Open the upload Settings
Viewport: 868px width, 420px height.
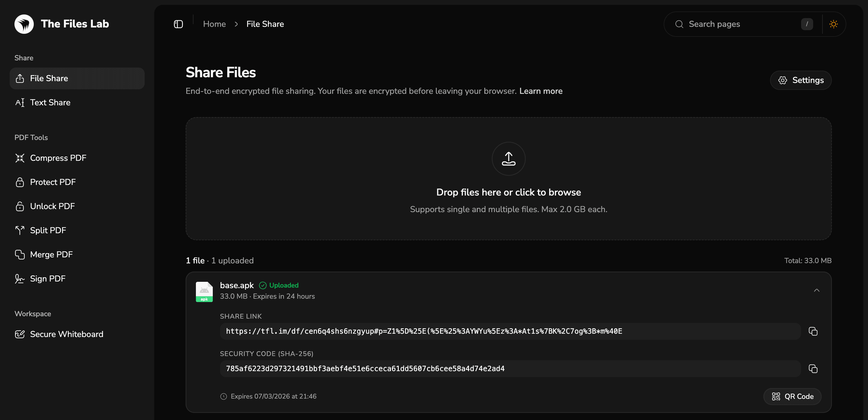pos(800,80)
